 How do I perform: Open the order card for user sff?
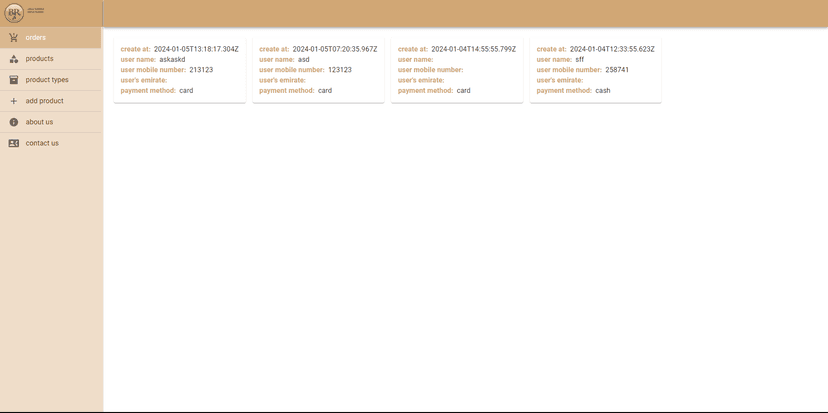point(595,71)
